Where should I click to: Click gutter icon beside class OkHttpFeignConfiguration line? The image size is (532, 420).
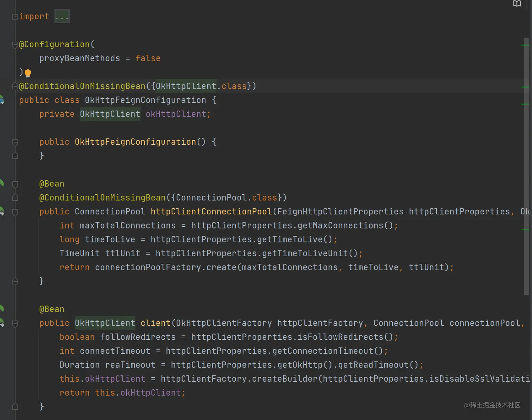pos(2,100)
